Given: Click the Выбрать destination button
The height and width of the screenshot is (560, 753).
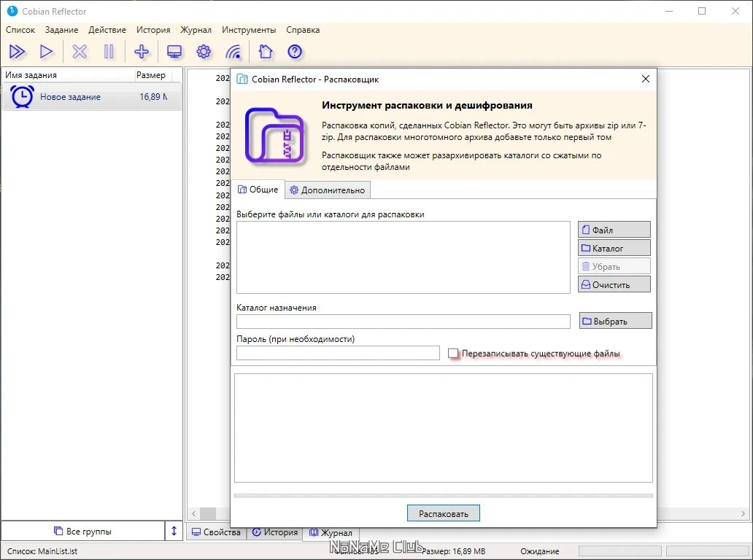Looking at the screenshot, I should tap(616, 321).
